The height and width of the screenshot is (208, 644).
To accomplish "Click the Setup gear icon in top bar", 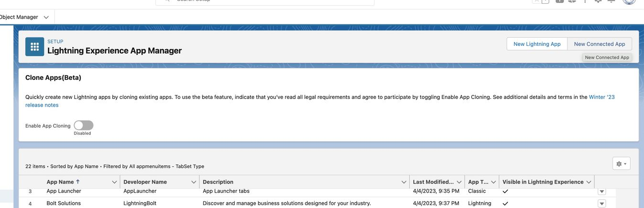I will (x=598, y=1).
